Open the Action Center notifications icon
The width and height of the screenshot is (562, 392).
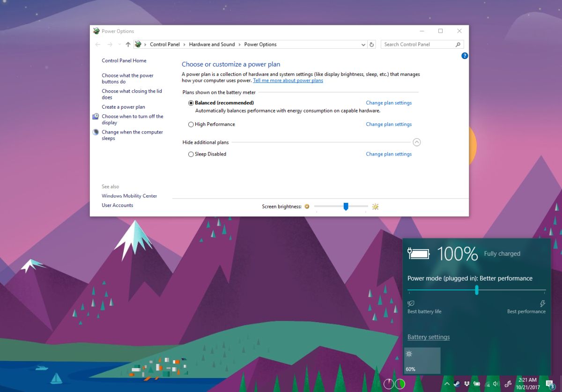click(550, 384)
